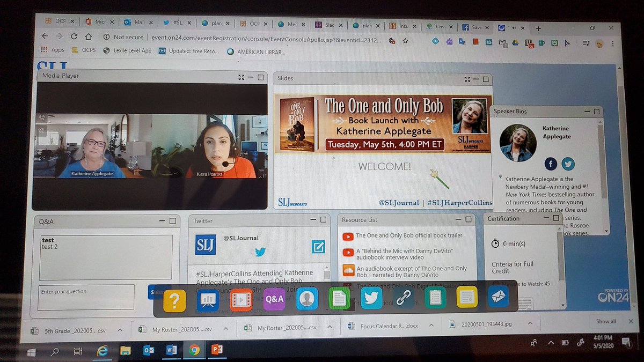Screen dimensions: 644x362
Task: Open the Help widget in the dock
Action: (x=174, y=300)
